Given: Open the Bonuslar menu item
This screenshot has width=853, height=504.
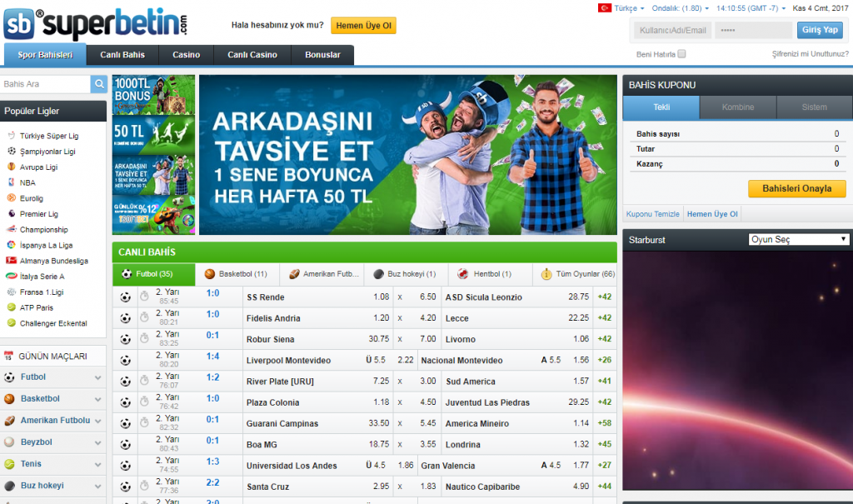Looking at the screenshot, I should (322, 55).
